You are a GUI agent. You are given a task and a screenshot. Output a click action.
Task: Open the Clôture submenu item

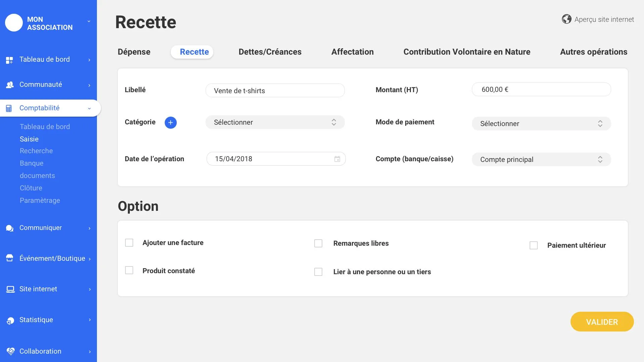(31, 188)
